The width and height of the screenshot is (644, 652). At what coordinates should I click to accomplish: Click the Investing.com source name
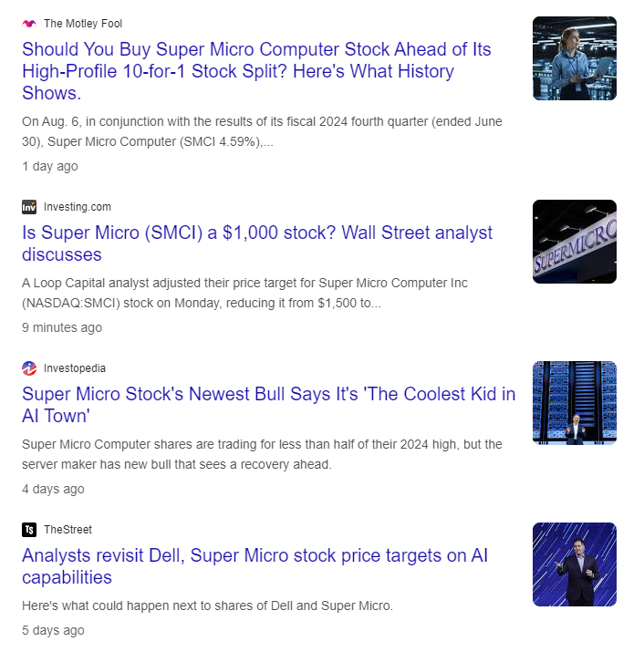78,207
